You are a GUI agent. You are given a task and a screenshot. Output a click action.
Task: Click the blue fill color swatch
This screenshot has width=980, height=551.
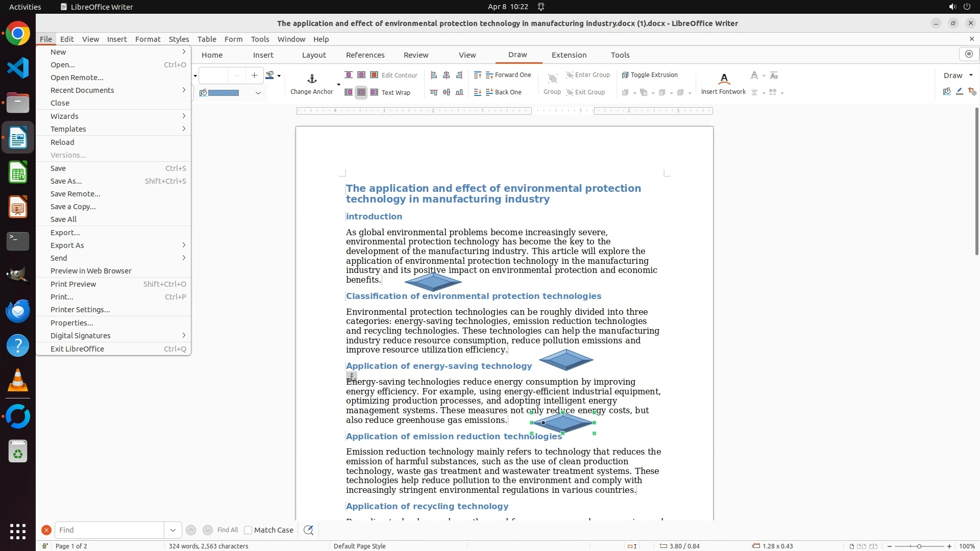point(224,93)
